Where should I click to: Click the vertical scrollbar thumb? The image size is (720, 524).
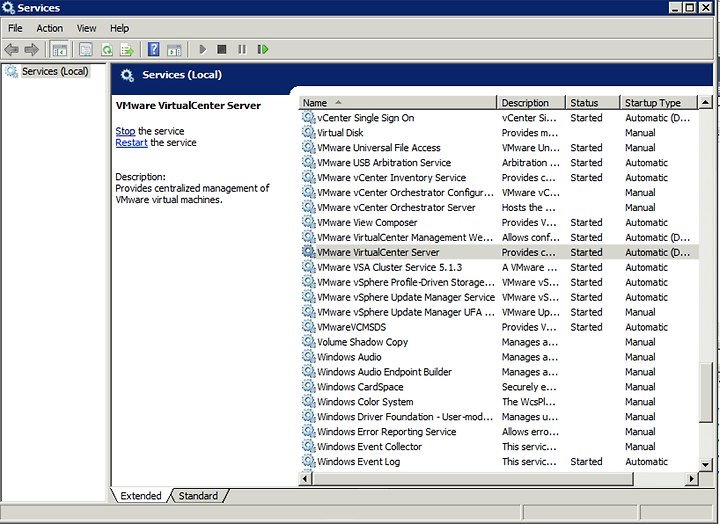(x=705, y=392)
